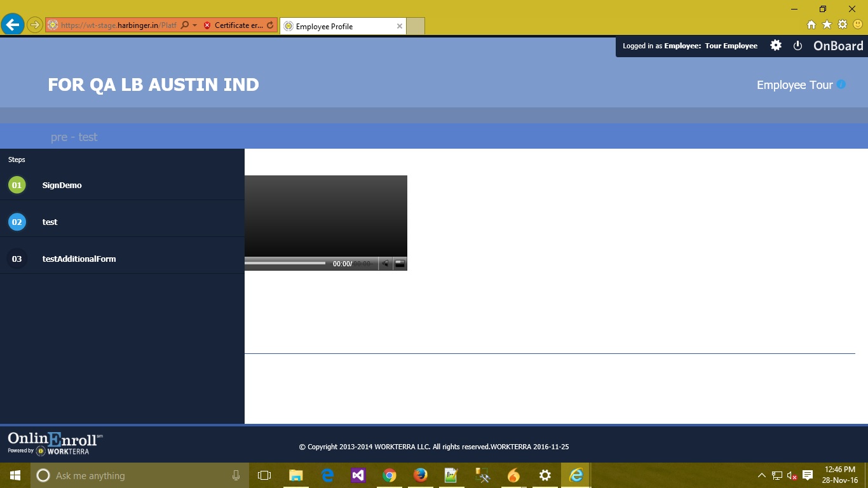Click the video progress seek bar

(x=285, y=263)
